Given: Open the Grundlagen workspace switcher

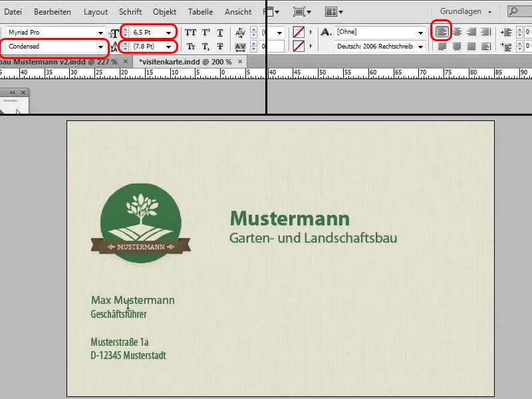Looking at the screenshot, I should point(465,11).
